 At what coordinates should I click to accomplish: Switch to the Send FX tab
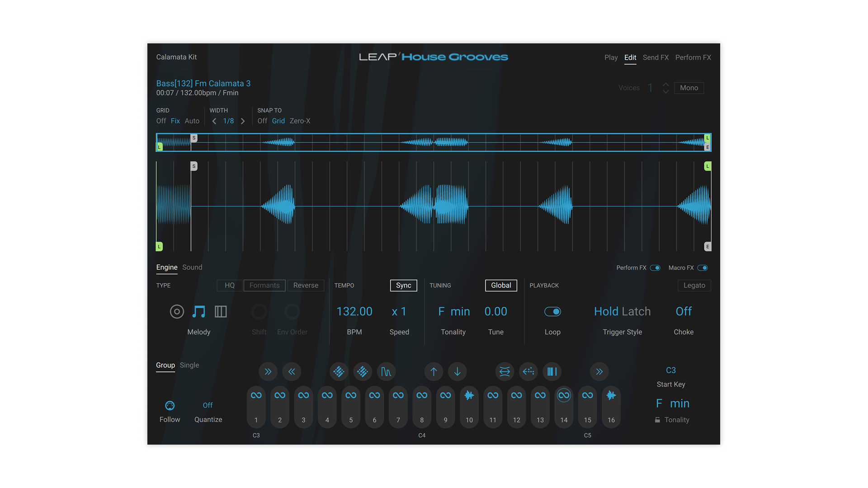656,57
